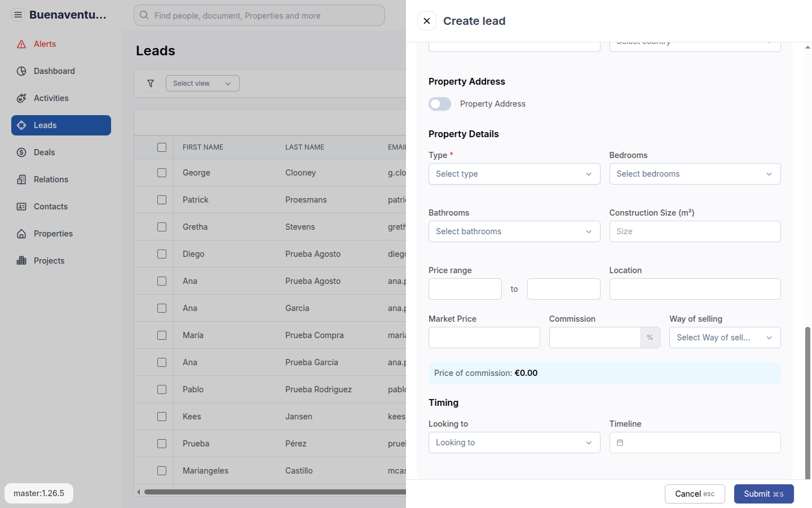Click the percent symbol in Commission
The height and width of the screenshot is (508, 812).
[x=650, y=338]
